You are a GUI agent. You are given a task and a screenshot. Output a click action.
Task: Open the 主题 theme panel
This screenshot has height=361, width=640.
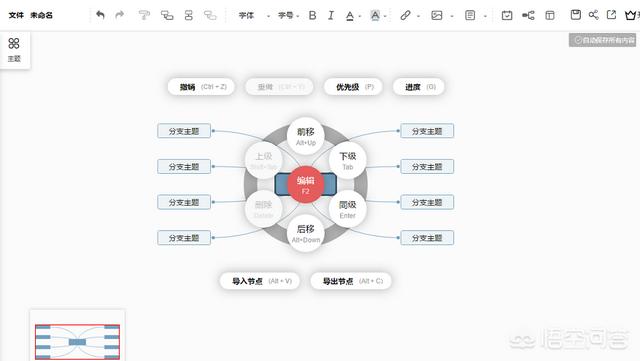click(x=14, y=50)
